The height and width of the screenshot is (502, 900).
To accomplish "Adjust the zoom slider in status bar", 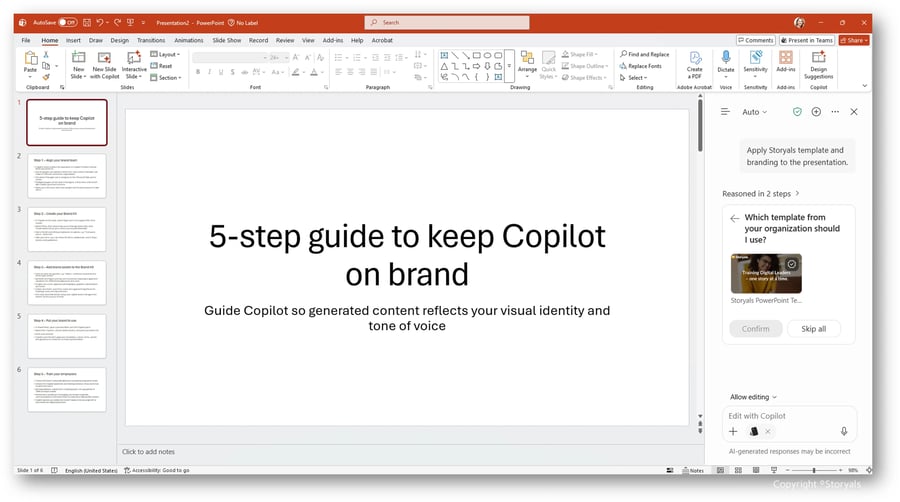I will pyautogui.click(x=813, y=470).
